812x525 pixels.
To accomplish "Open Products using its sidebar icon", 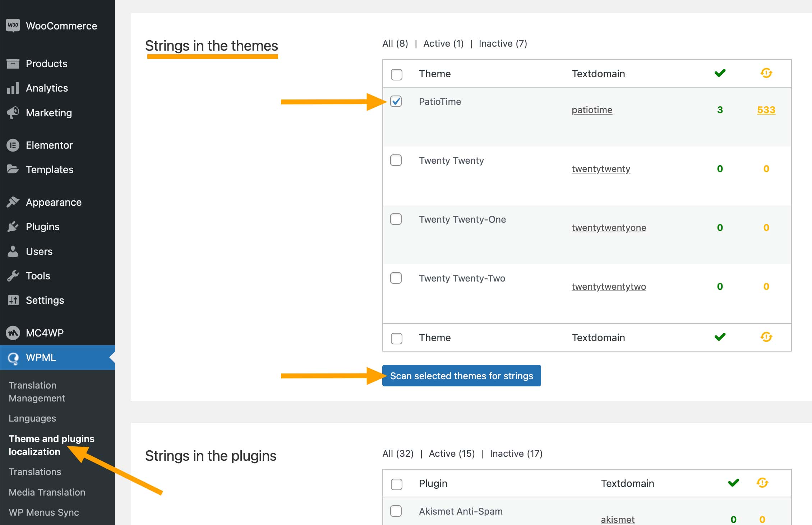I will (13, 63).
